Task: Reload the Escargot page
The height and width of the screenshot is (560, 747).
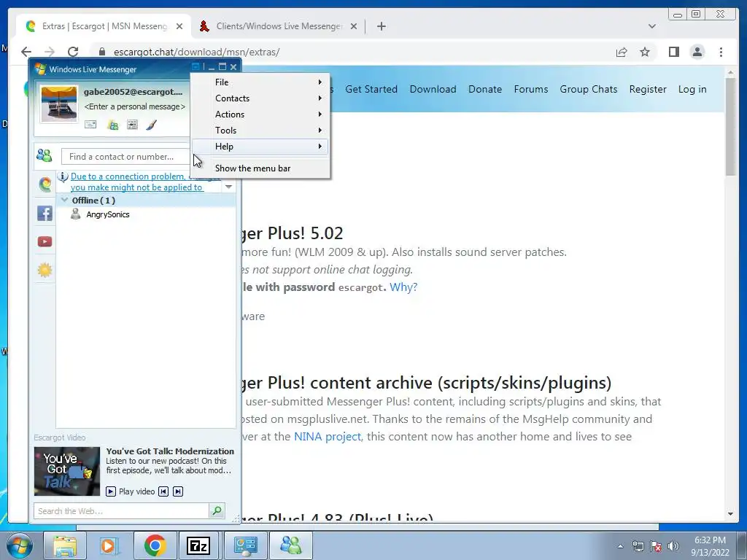Action: (73, 52)
